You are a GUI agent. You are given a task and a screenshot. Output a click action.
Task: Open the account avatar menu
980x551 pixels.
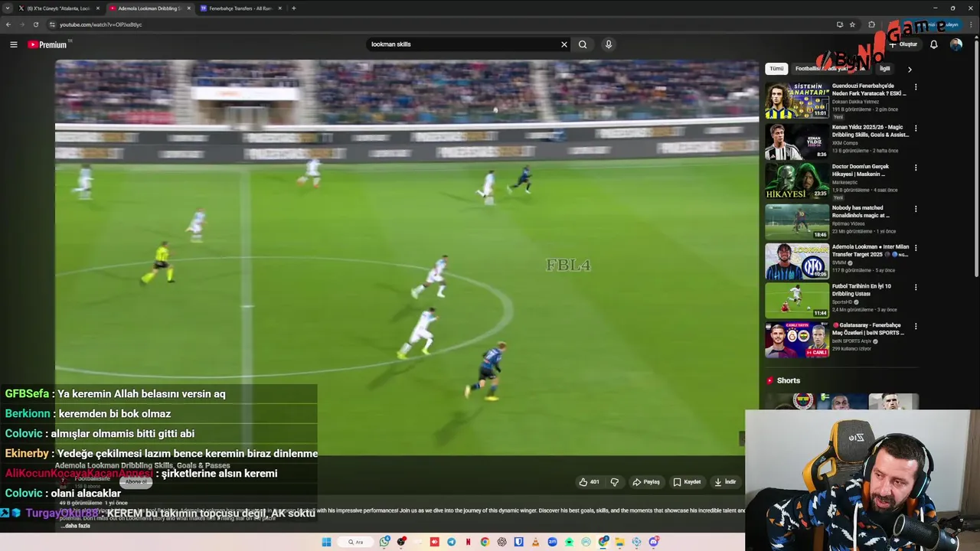956,44
